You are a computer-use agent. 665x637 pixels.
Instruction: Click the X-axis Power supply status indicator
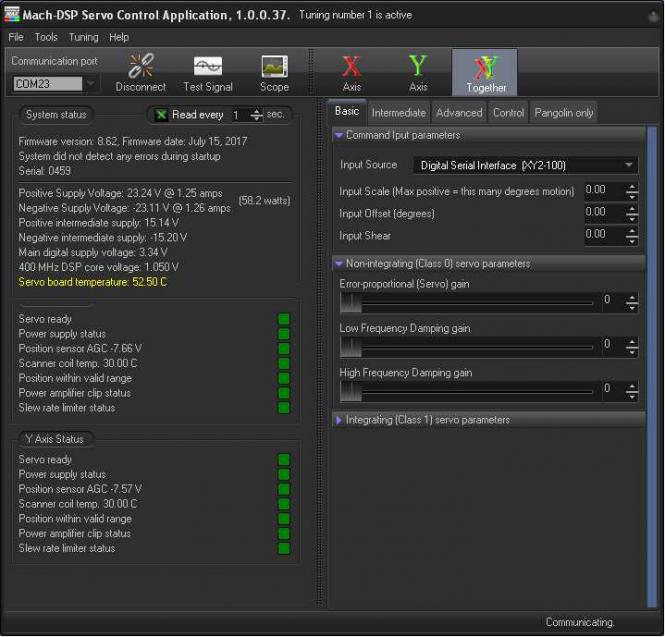coord(284,334)
